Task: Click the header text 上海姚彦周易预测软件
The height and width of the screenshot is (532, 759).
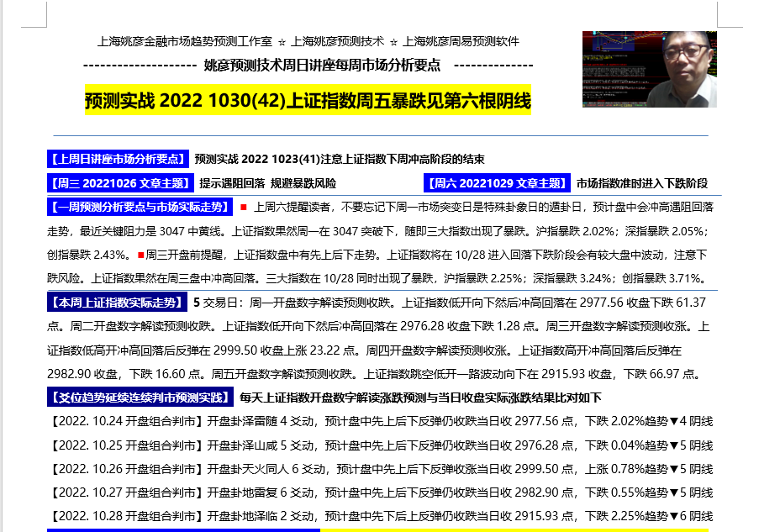Action: click(x=461, y=41)
